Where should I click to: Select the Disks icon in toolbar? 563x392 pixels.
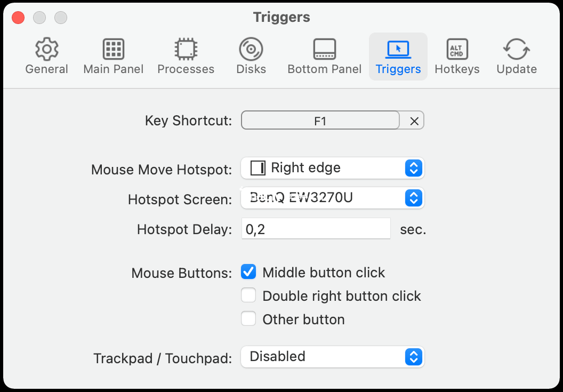click(x=251, y=49)
